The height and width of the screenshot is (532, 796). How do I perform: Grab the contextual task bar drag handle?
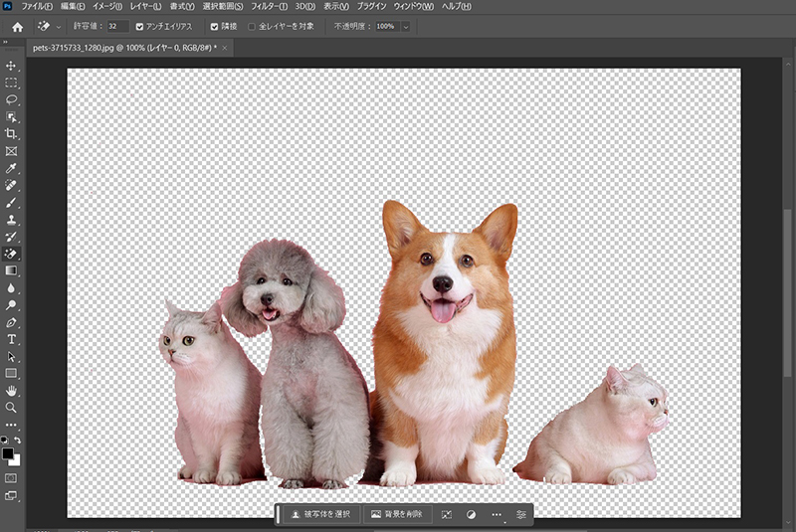tap(279, 514)
